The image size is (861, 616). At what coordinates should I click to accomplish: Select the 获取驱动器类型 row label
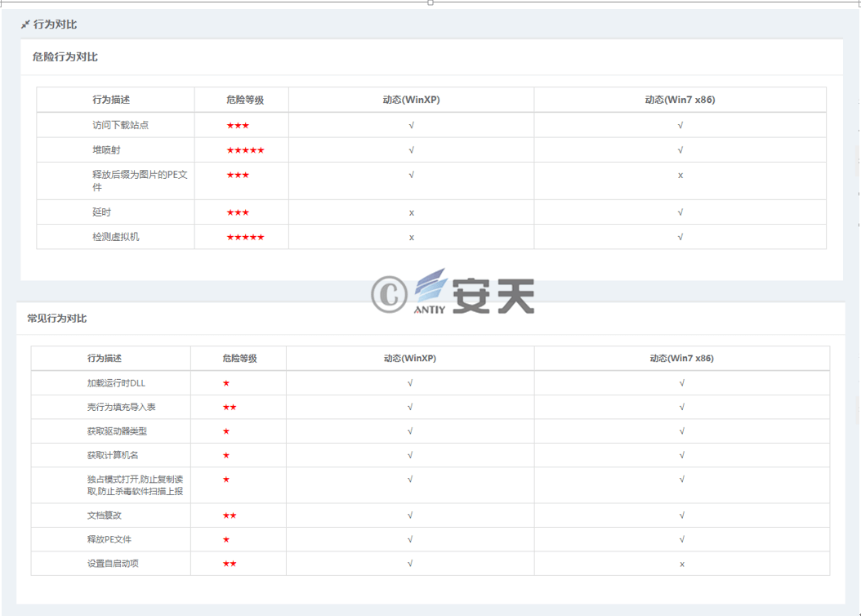pyautogui.click(x=117, y=431)
